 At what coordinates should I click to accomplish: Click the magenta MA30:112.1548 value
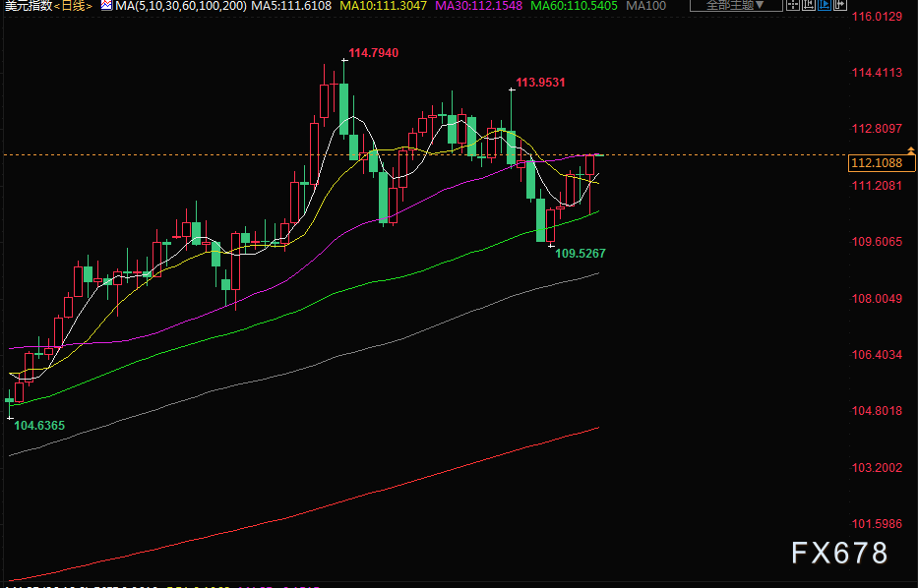(x=479, y=6)
